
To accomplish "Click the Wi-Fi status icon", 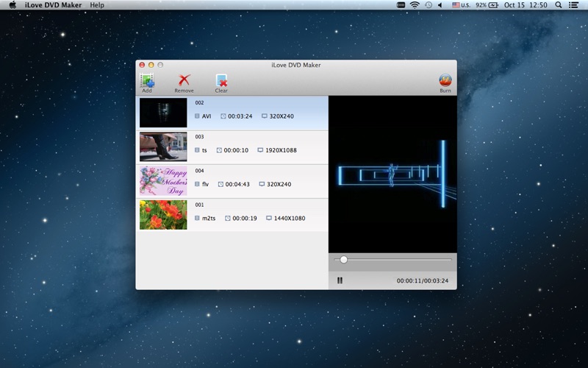I will [x=415, y=5].
